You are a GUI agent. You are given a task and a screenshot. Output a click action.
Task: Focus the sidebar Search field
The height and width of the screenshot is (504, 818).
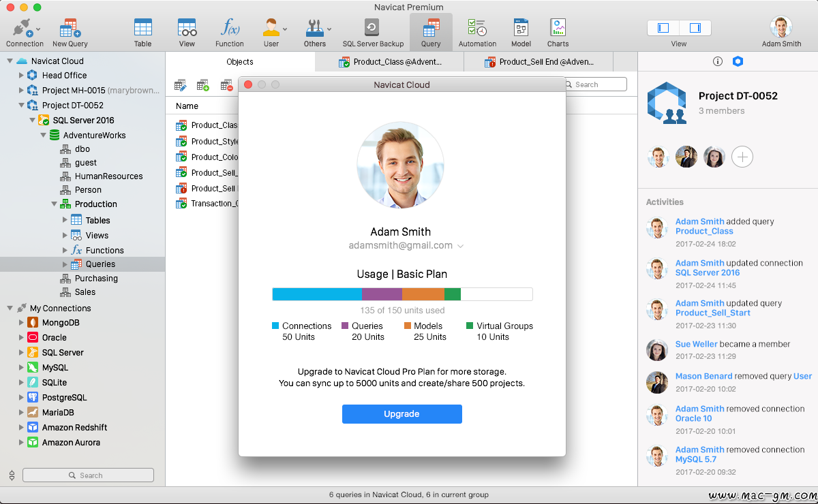tap(88, 475)
